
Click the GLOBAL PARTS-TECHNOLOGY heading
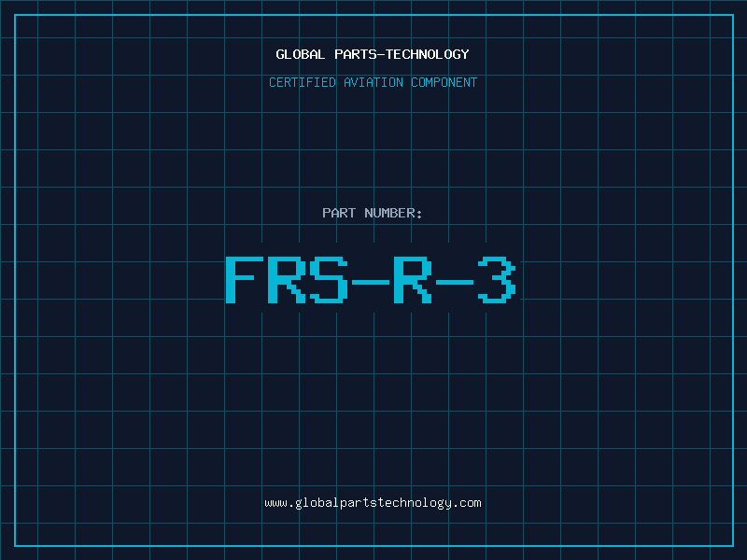(x=373, y=54)
